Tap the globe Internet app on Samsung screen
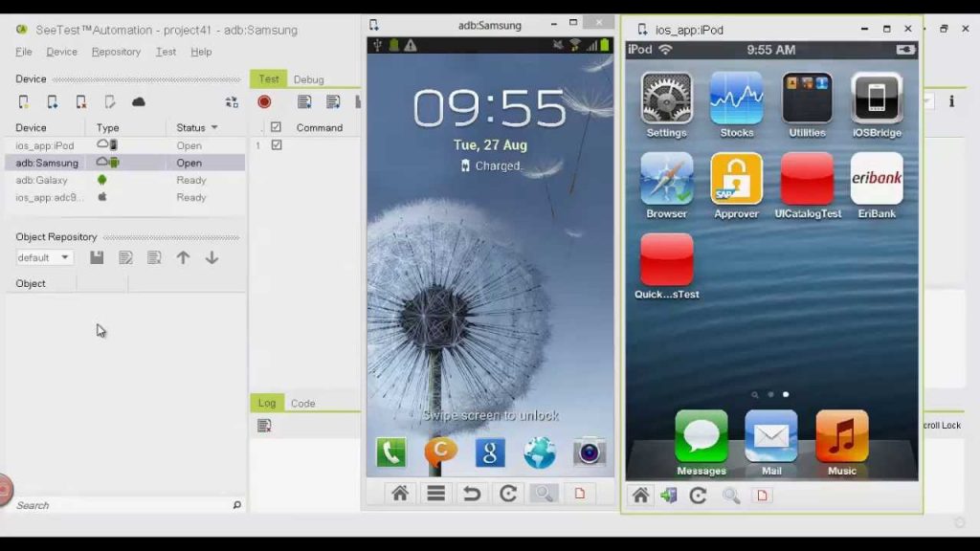The width and height of the screenshot is (980, 551). pos(540,452)
